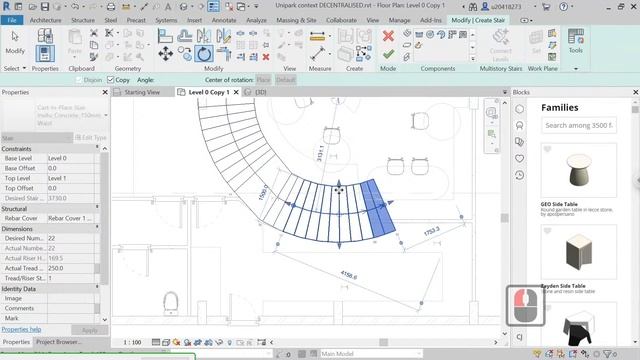Image resolution: width=640 pixels, height=360 pixels.
Task: Click the Default center of rotation button
Action: (x=285, y=80)
